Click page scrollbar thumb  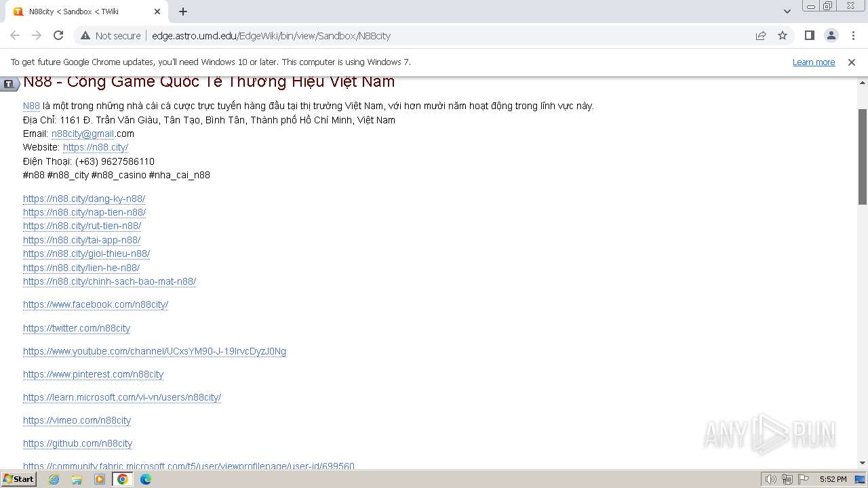pos(863,156)
